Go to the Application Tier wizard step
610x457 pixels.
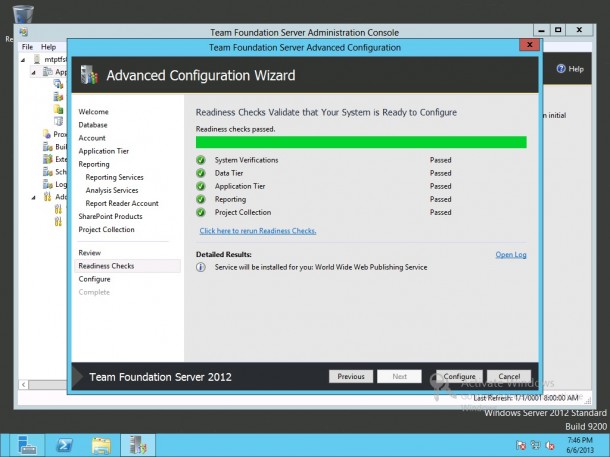tap(103, 151)
